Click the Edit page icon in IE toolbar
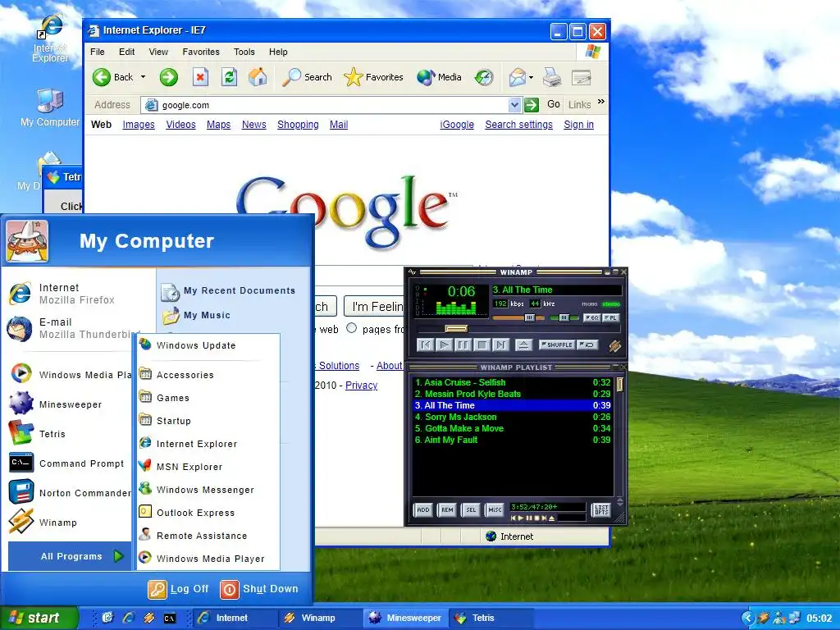Viewport: 840px width, 630px height. click(582, 78)
